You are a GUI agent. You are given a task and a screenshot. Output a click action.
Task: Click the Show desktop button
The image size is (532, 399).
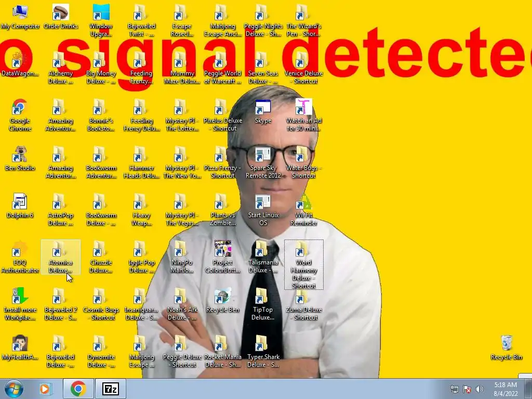coord(528,389)
